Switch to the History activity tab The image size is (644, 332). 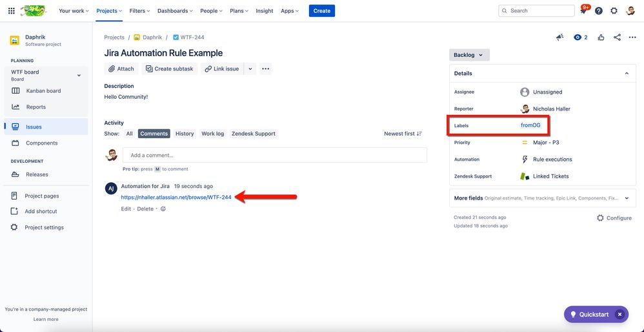(x=185, y=134)
